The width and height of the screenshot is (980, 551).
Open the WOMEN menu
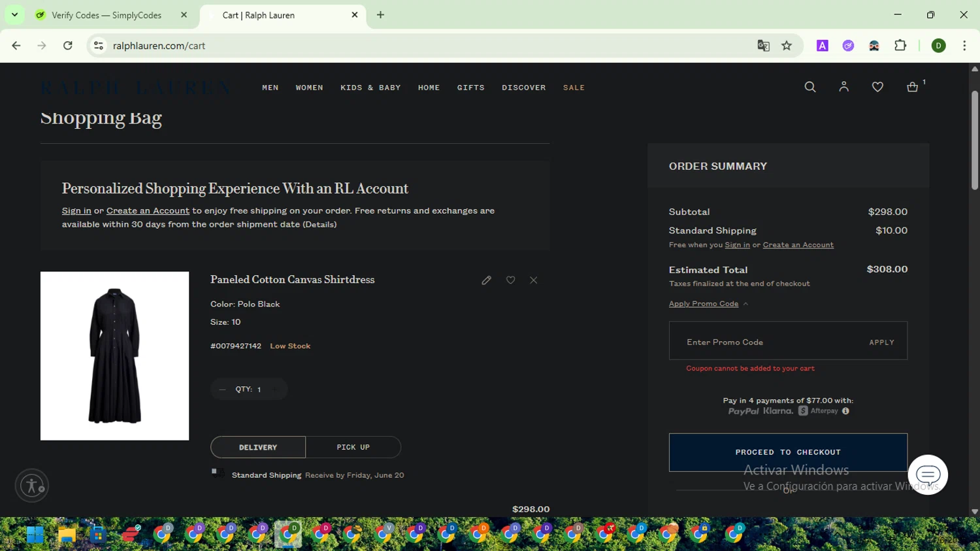pyautogui.click(x=310, y=88)
